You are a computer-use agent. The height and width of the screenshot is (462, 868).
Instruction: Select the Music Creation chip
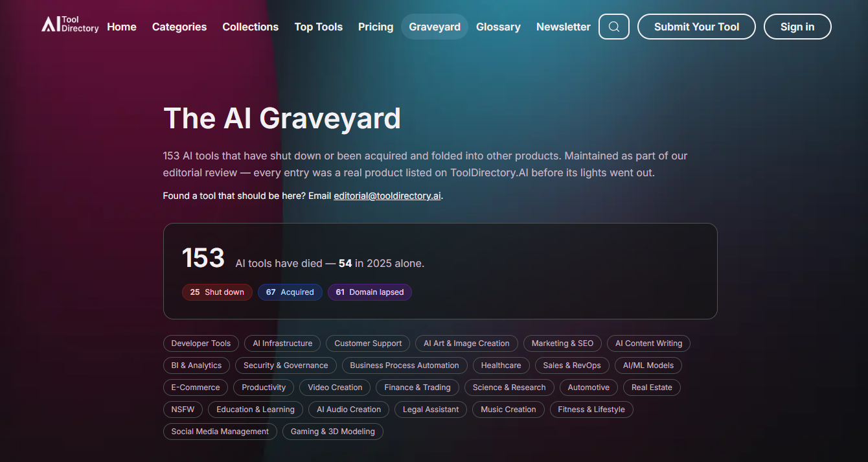click(508, 410)
